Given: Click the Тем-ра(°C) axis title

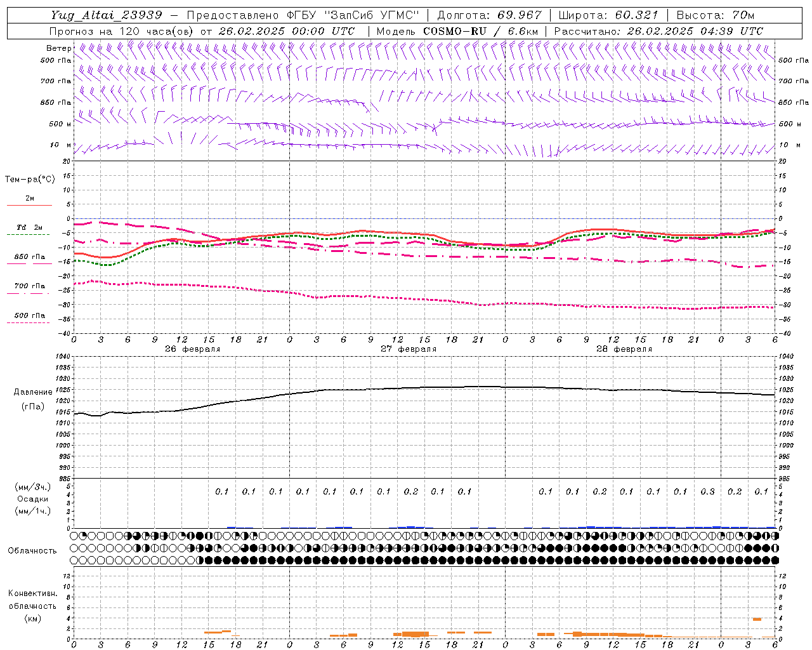Looking at the screenshot, I should coord(30,179).
